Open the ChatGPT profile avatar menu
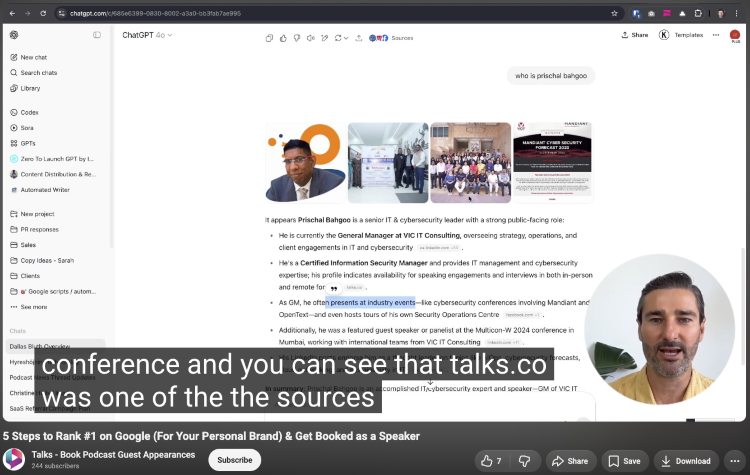 click(x=735, y=35)
